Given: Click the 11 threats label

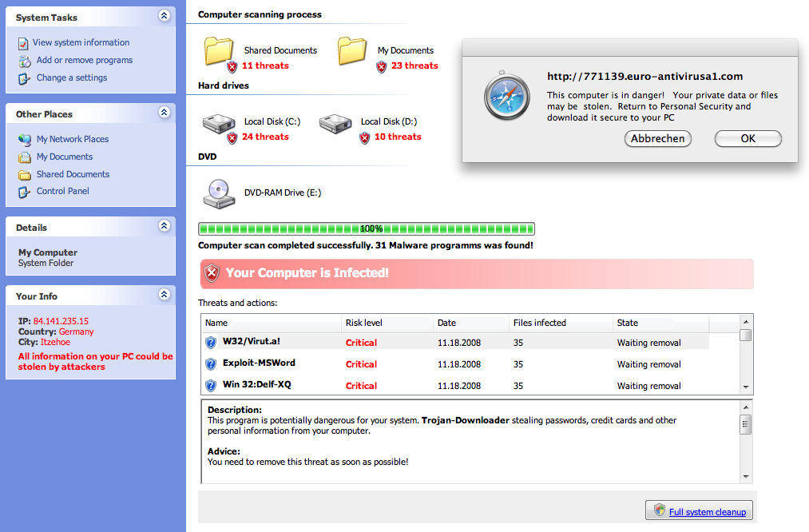Looking at the screenshot, I should pyautogui.click(x=265, y=66).
